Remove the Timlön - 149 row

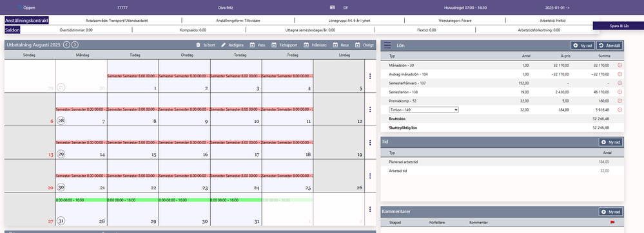[620, 109]
